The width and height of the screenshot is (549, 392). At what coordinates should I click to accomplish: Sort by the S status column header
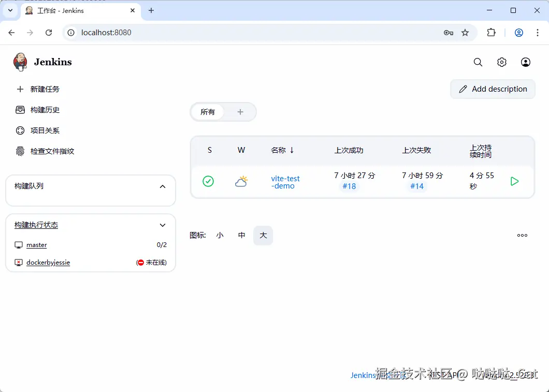point(210,150)
